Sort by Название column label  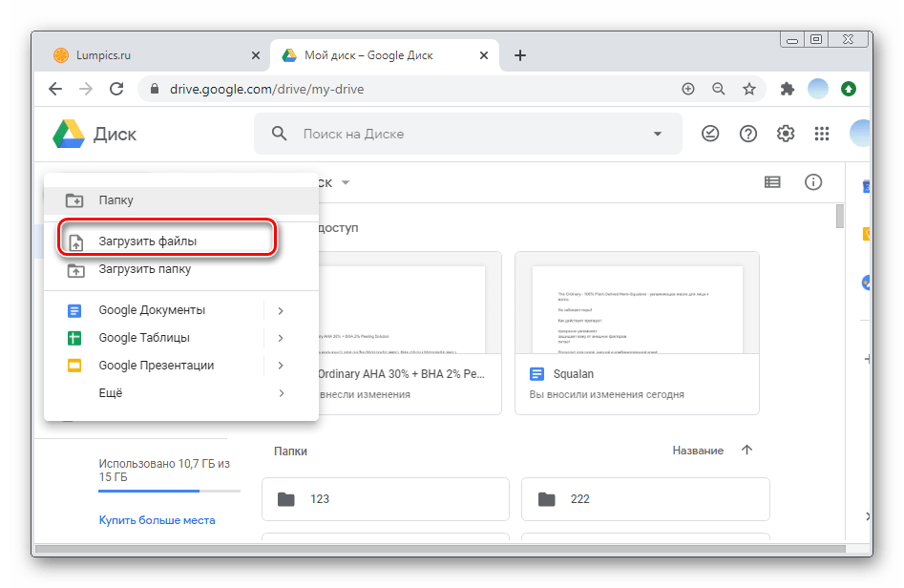698,451
